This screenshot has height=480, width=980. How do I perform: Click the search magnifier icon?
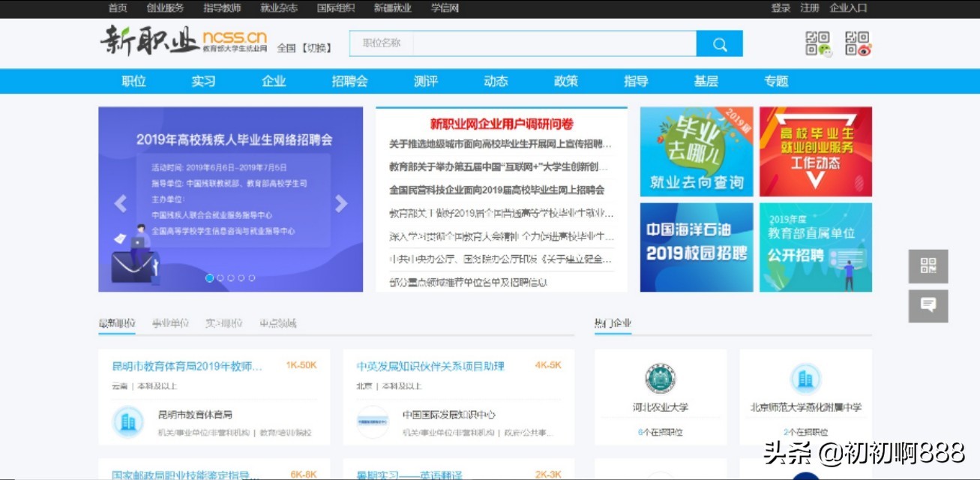[x=719, y=43]
